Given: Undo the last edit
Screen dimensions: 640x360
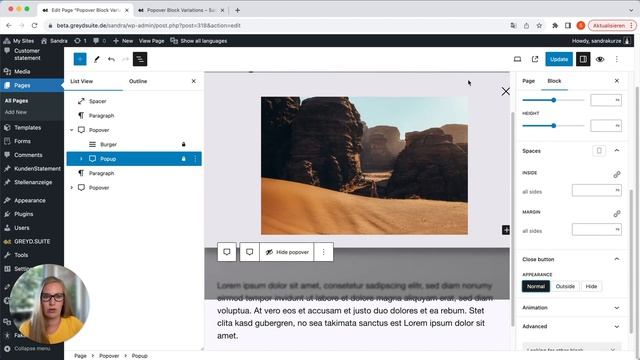Looking at the screenshot, I should point(111,59).
